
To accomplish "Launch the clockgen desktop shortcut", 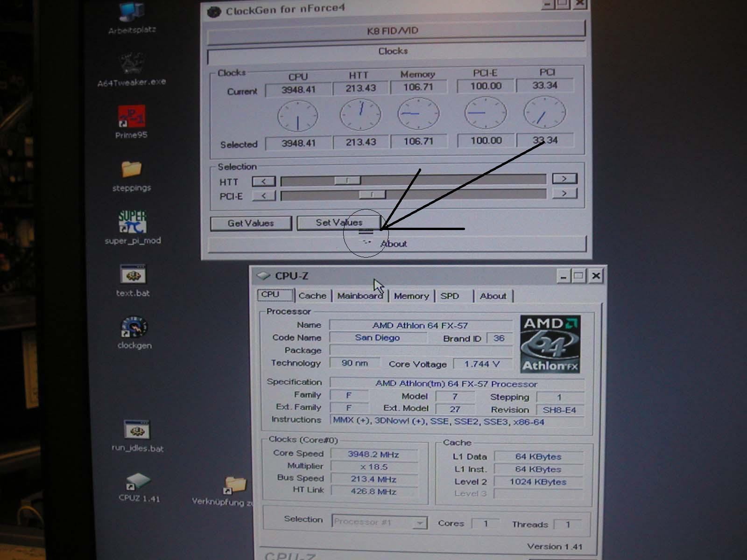I will [134, 327].
